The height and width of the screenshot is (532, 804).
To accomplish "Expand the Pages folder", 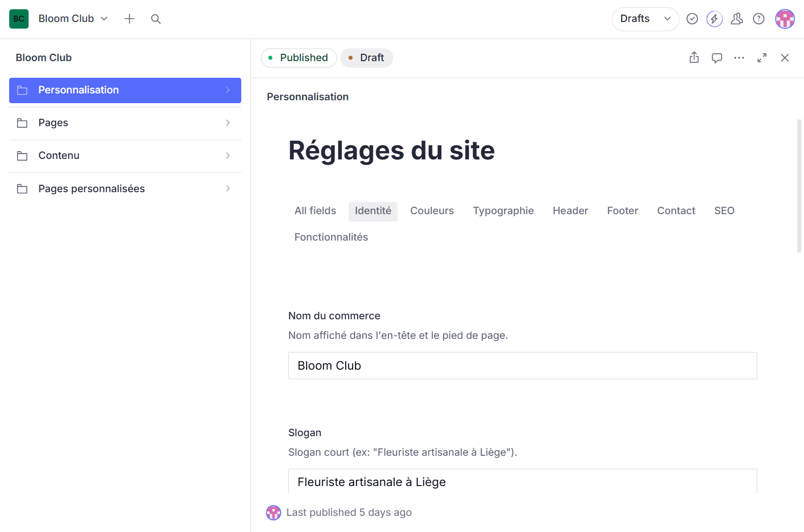I will click(125, 123).
